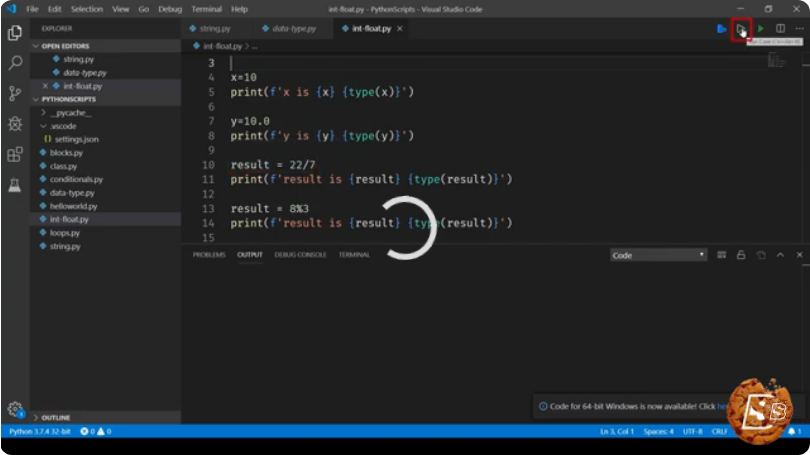Click the VS Code logo in title bar
This screenshot has height=455, width=810.
11,9
